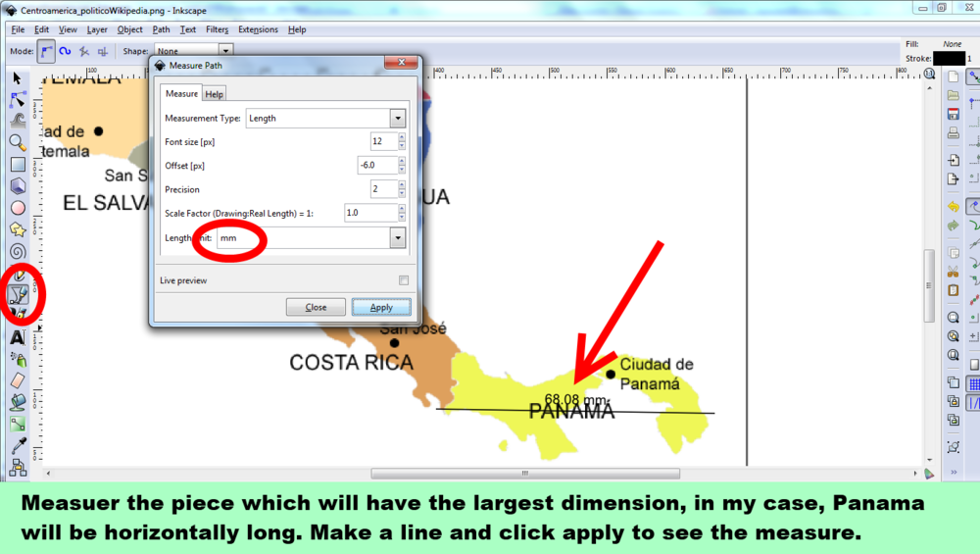Activate the Star polygon tool
Image resolution: width=980 pixels, height=554 pixels.
pos(18,228)
